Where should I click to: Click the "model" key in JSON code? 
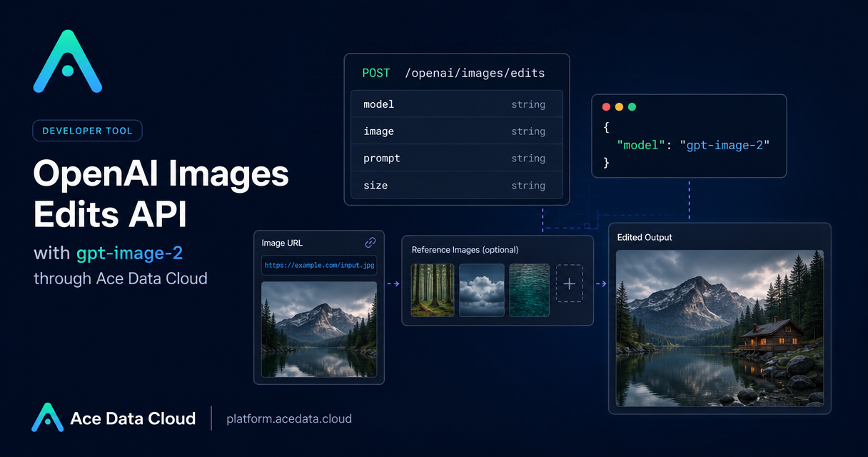pos(642,145)
